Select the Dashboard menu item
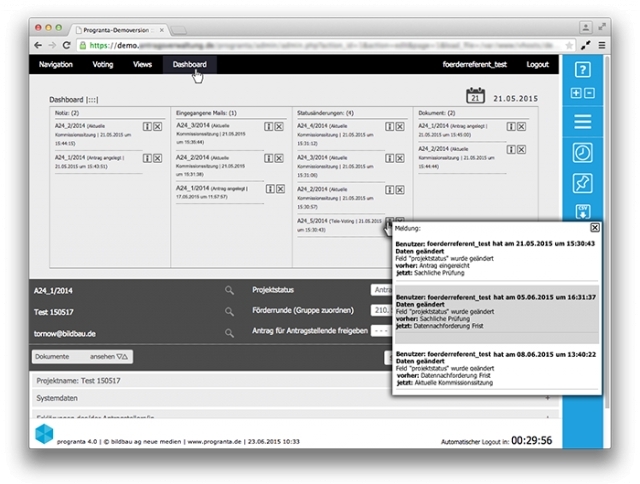Viewport: 640px width, 484px height. coord(189,64)
